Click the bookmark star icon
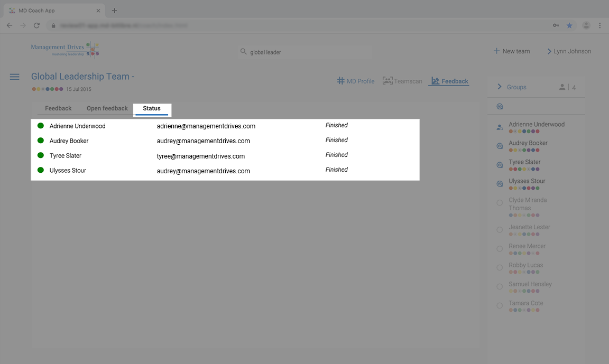Viewport: 609px width, 364px height. pos(569,25)
